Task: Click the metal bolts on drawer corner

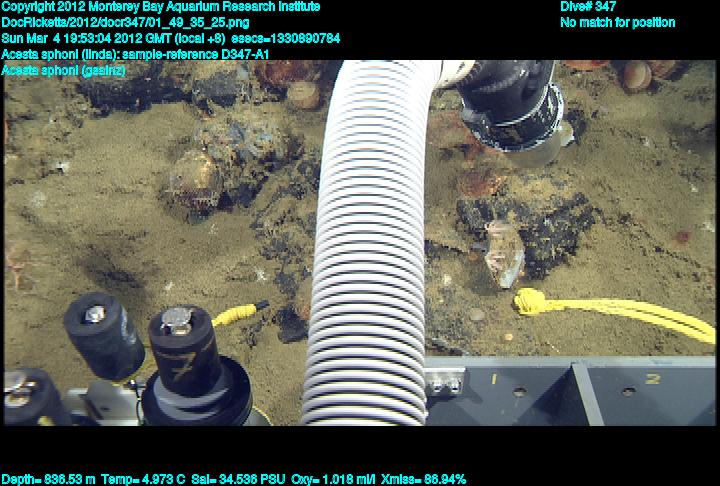Action: click(447, 382)
